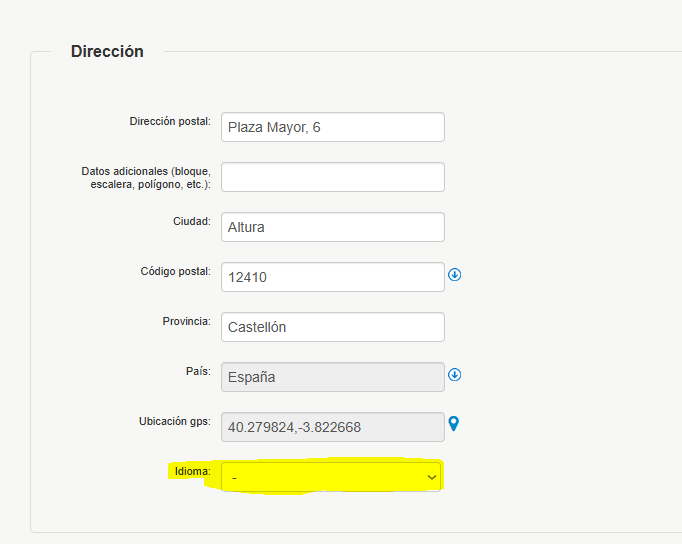Focus the Ciudad field containing Altura
Image resolution: width=682 pixels, height=544 pixels.
coord(333,227)
